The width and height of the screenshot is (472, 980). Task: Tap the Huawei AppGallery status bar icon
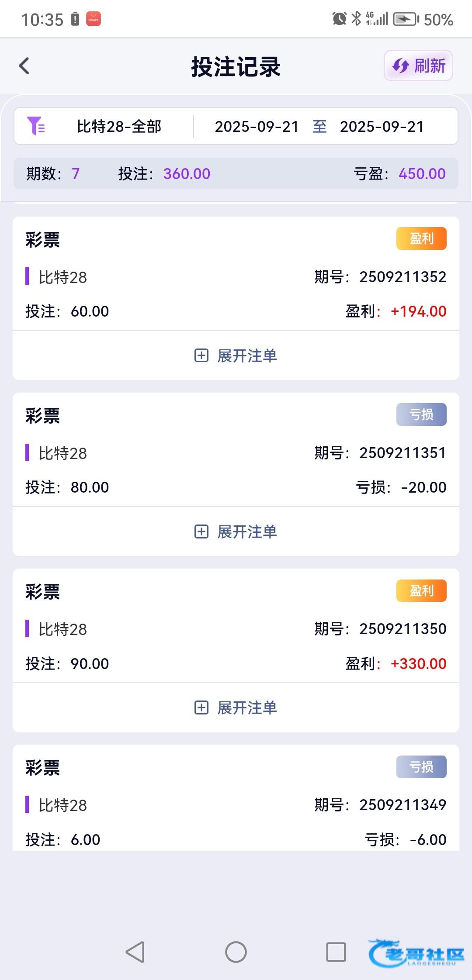[93, 19]
